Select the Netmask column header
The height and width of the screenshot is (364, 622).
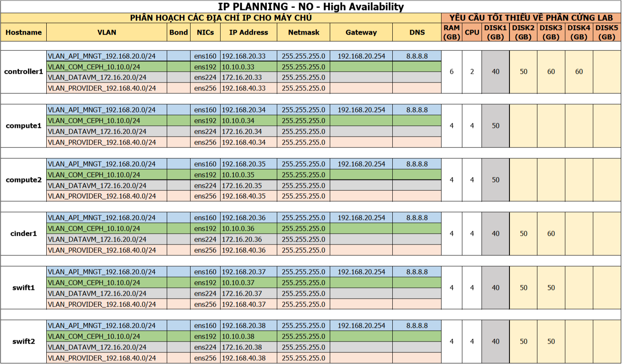tap(303, 32)
